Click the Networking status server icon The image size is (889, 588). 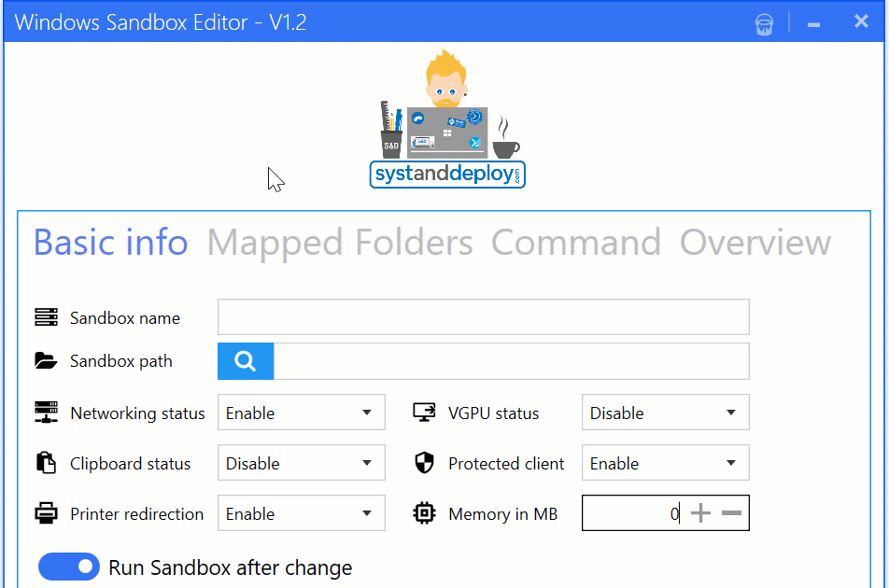point(45,413)
